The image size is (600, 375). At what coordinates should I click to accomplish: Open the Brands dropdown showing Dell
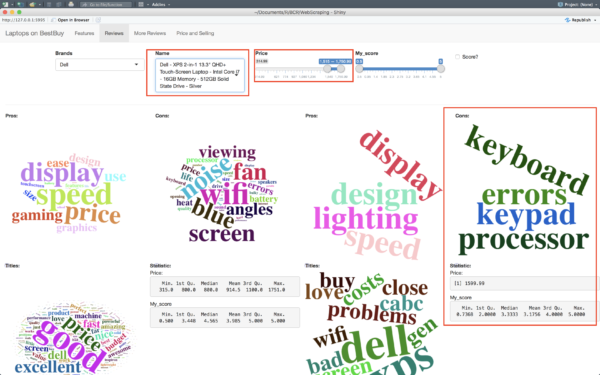[99, 65]
